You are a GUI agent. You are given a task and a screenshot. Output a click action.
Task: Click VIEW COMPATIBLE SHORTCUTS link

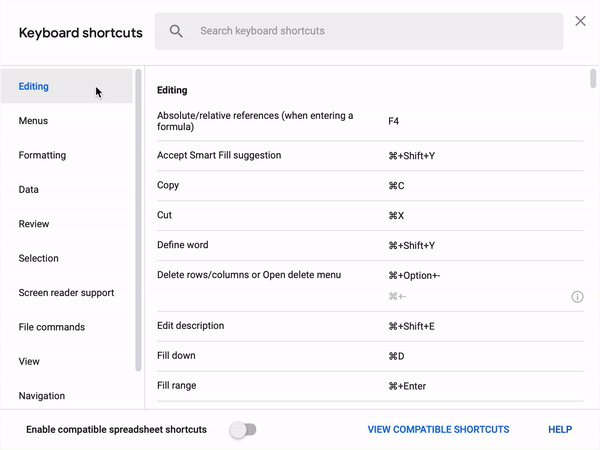(x=438, y=429)
